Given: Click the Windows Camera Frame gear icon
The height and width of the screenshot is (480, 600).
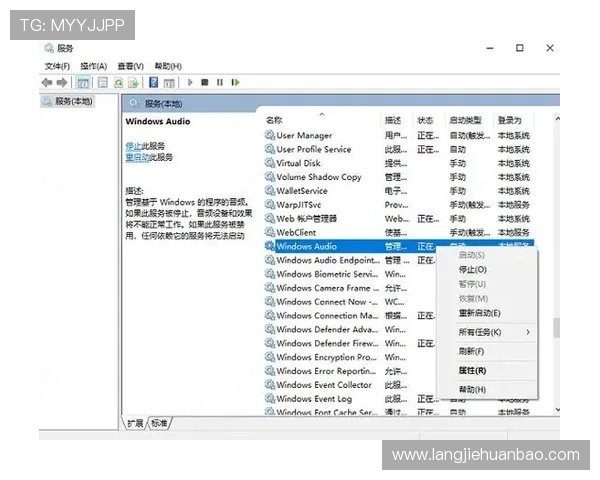Looking at the screenshot, I should (x=270, y=287).
